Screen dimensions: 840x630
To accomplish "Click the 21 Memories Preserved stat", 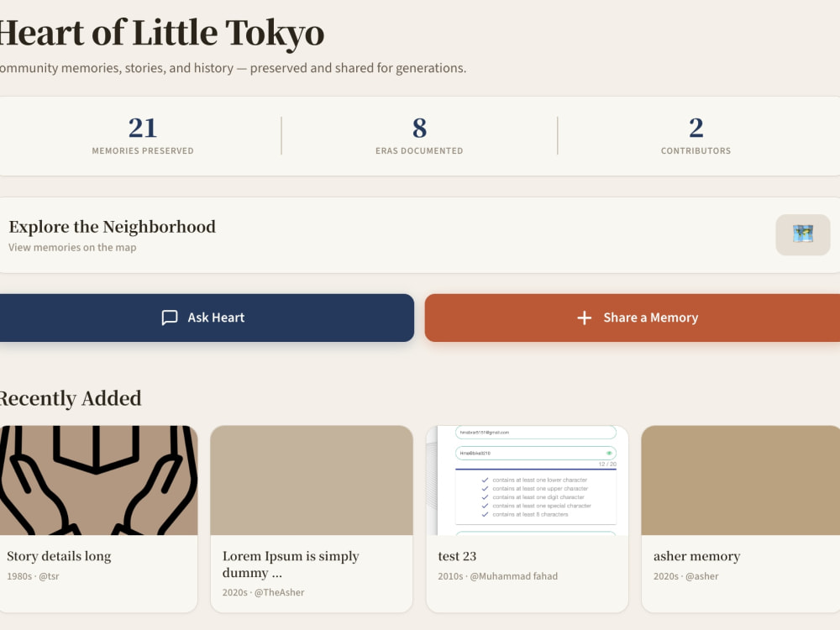I will point(143,135).
